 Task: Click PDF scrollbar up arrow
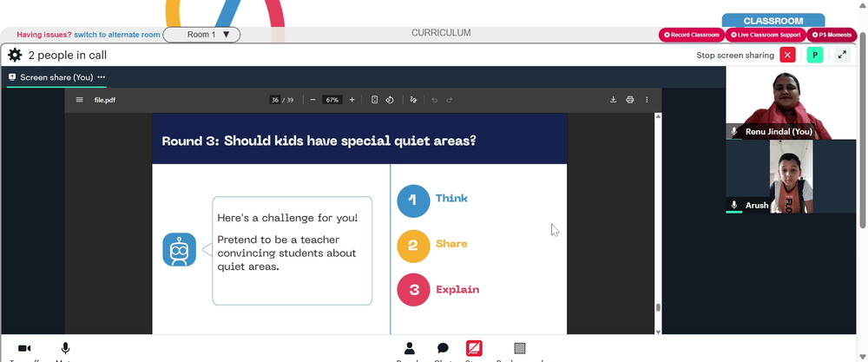pos(658,116)
